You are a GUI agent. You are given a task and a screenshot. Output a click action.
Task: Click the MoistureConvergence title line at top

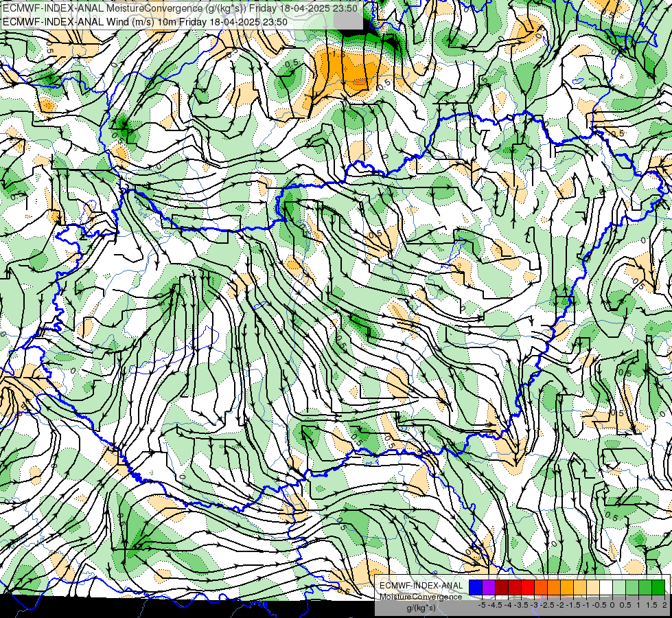(181, 8)
